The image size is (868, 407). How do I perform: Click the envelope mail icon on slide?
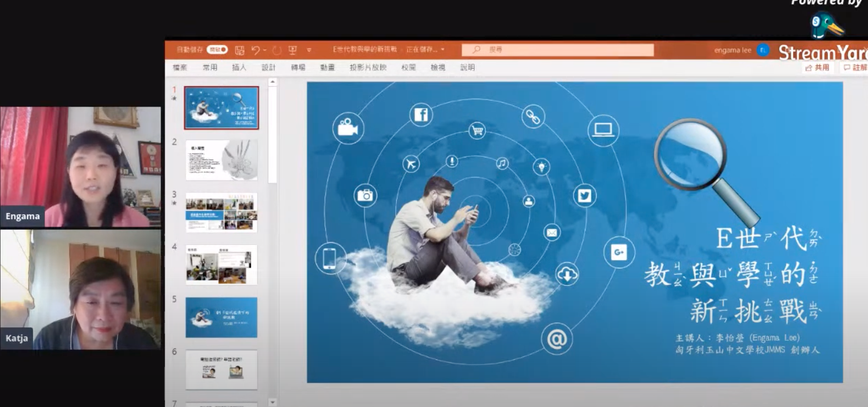(552, 232)
